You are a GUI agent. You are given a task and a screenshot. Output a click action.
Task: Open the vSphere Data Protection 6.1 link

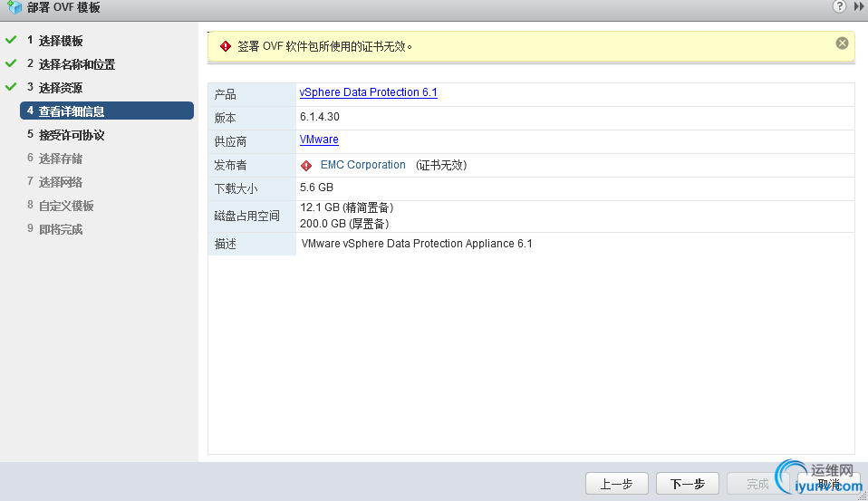(368, 92)
